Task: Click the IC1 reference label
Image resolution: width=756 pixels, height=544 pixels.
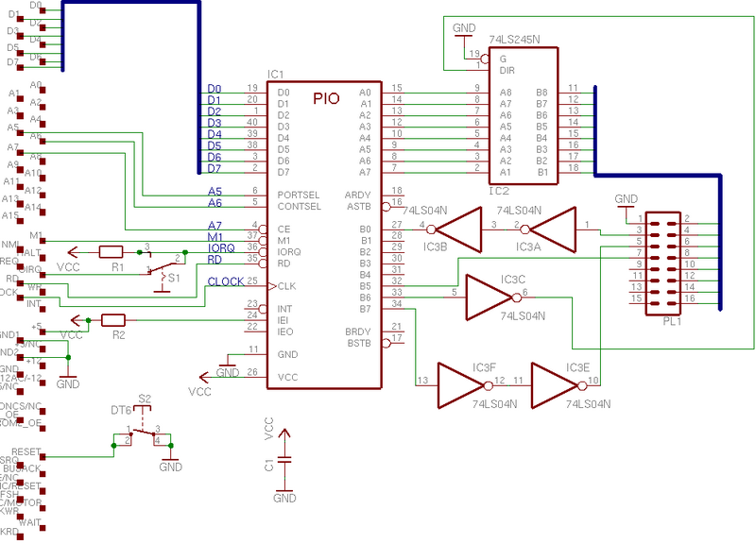Action: [x=275, y=75]
